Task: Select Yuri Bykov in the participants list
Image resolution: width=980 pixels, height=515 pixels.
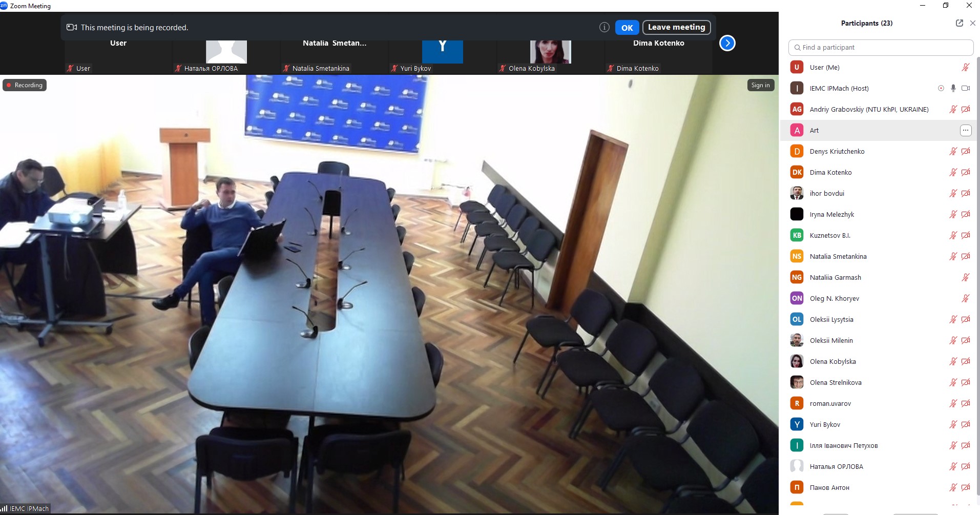Action: (x=825, y=424)
